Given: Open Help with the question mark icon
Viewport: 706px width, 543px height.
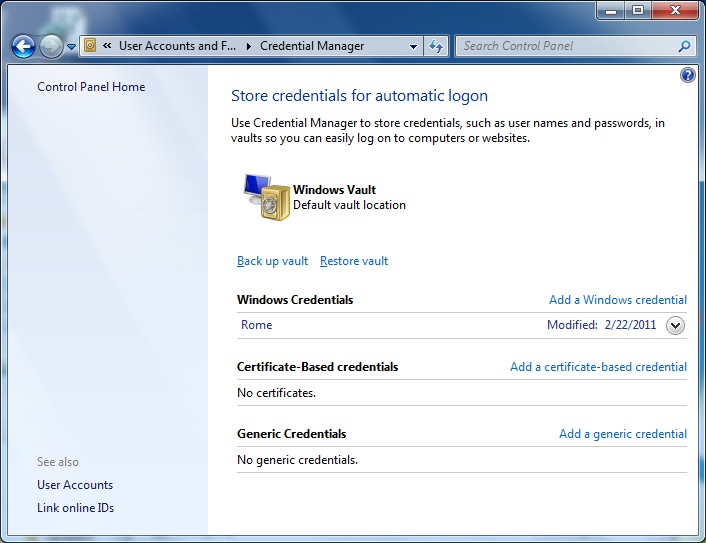Looking at the screenshot, I should [688, 75].
